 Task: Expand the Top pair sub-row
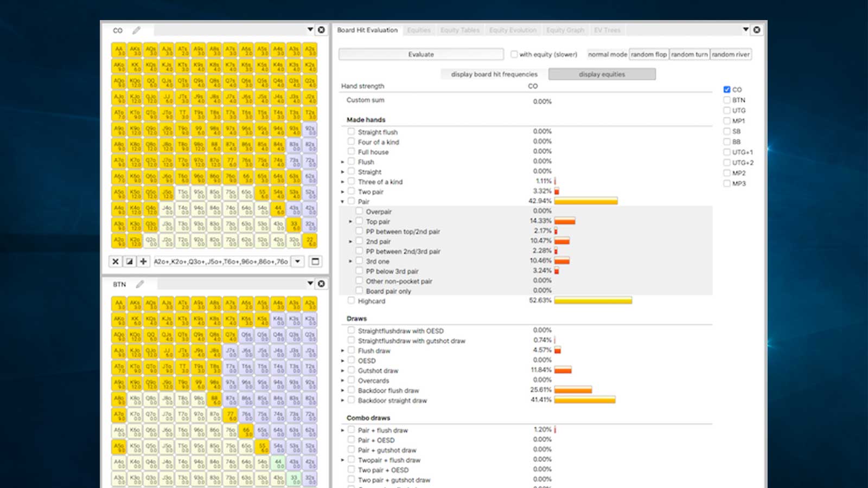click(350, 222)
